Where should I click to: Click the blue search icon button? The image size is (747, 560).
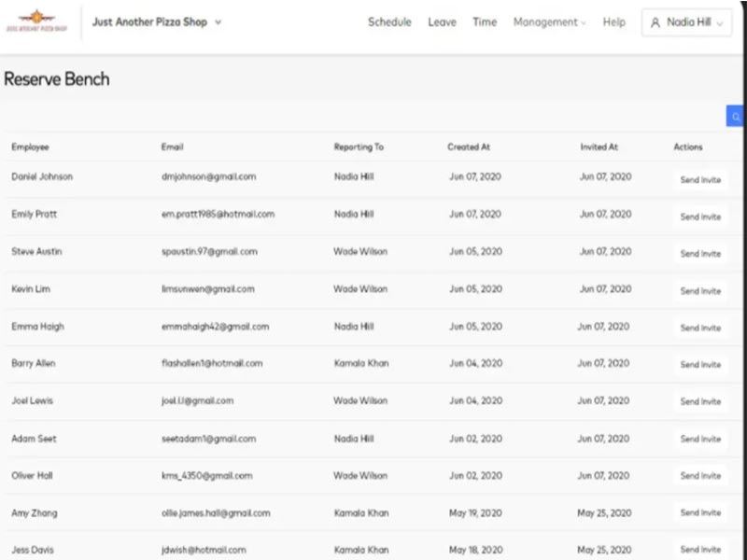pyautogui.click(x=736, y=117)
